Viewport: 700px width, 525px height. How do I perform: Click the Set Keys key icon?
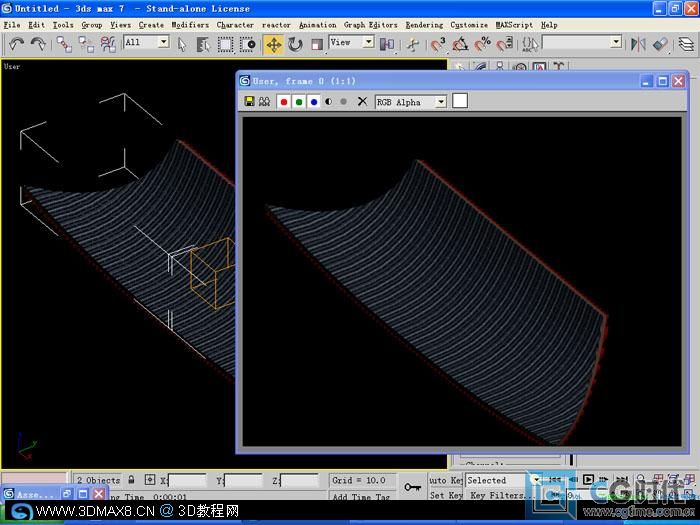412,487
